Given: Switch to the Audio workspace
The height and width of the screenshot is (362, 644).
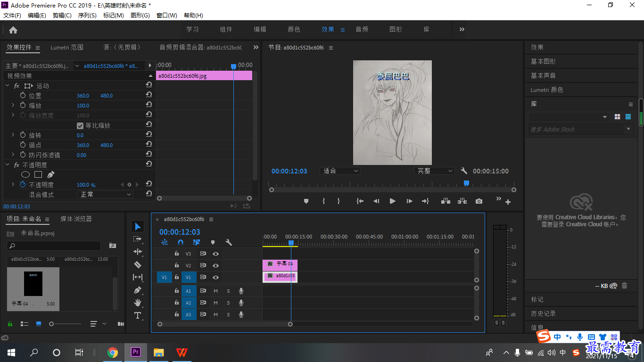Looking at the screenshot, I should click(x=362, y=29).
